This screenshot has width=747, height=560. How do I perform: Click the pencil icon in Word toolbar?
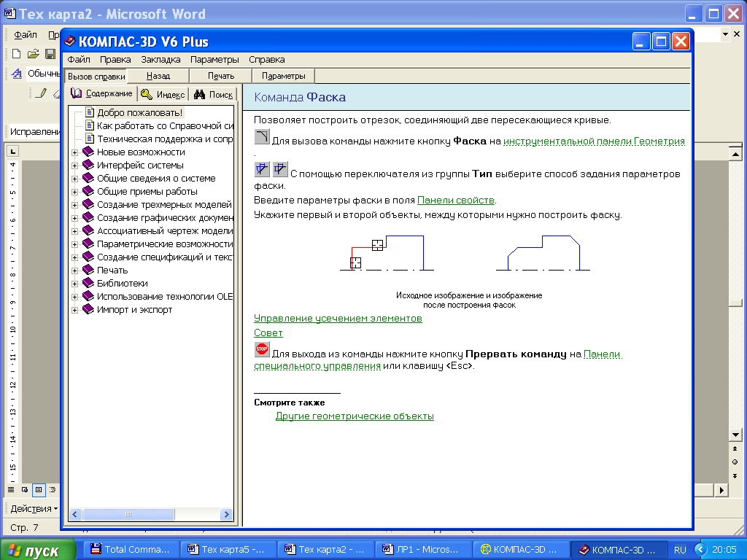[x=42, y=93]
